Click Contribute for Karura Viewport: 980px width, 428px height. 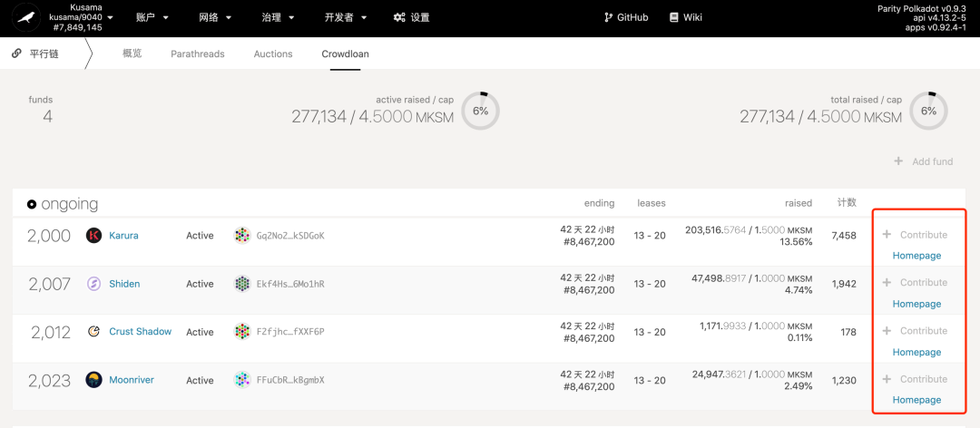point(915,235)
